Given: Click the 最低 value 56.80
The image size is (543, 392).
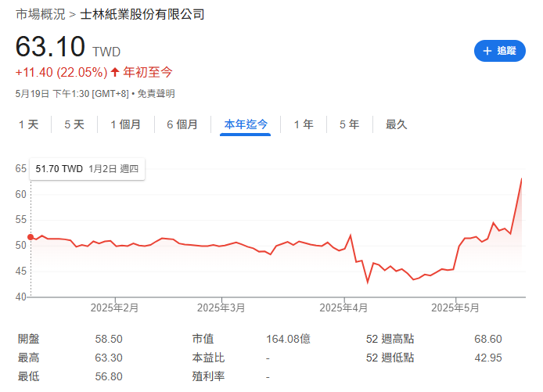Looking at the screenshot, I should [x=109, y=376].
